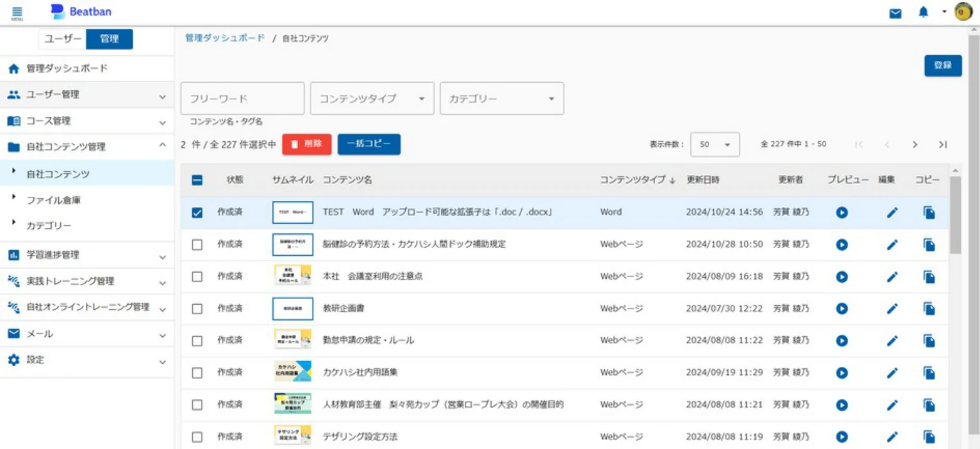Click the user avatar icon
980x449 pixels.
click(x=963, y=12)
